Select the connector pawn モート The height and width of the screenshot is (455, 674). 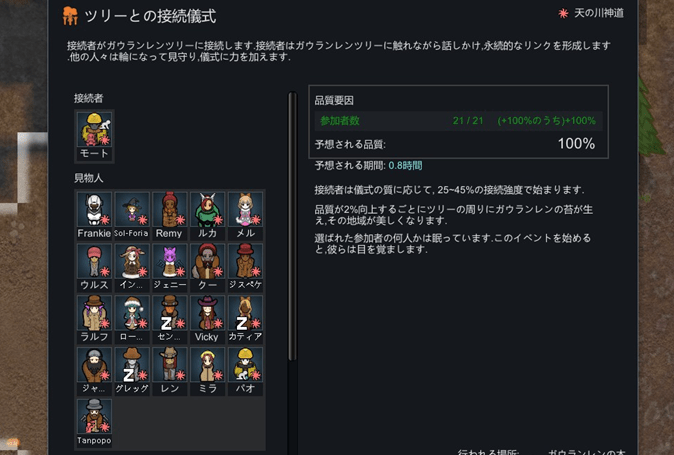(94, 136)
